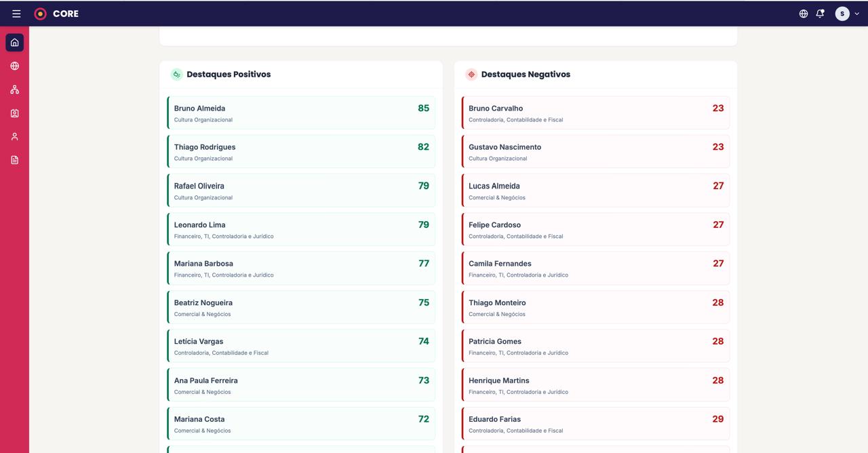Open Gustavo Nascimento's card
Viewport: 868px width, 453px height.
(595, 151)
